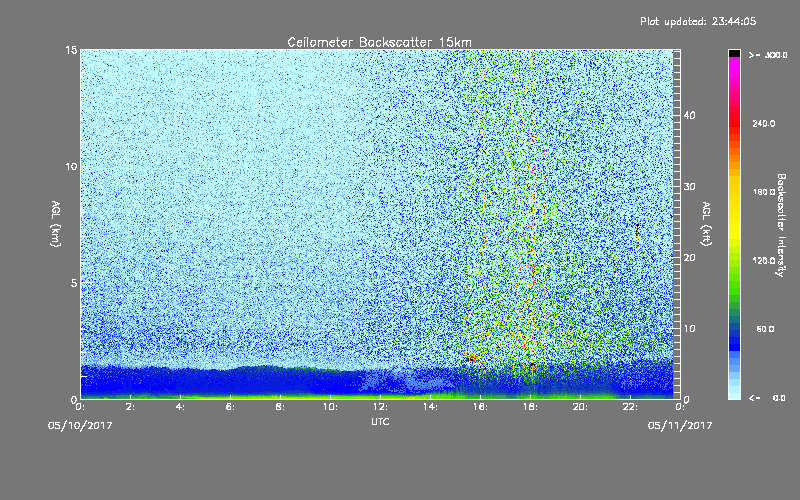
Task: Select the 'Plot updated: 23:44:05' timestamp
Action: [x=698, y=21]
